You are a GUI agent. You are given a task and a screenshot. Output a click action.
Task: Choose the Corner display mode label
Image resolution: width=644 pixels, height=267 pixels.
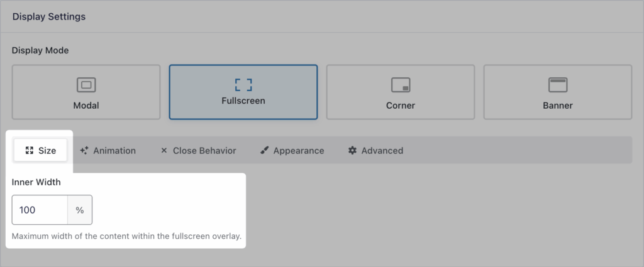(x=401, y=105)
